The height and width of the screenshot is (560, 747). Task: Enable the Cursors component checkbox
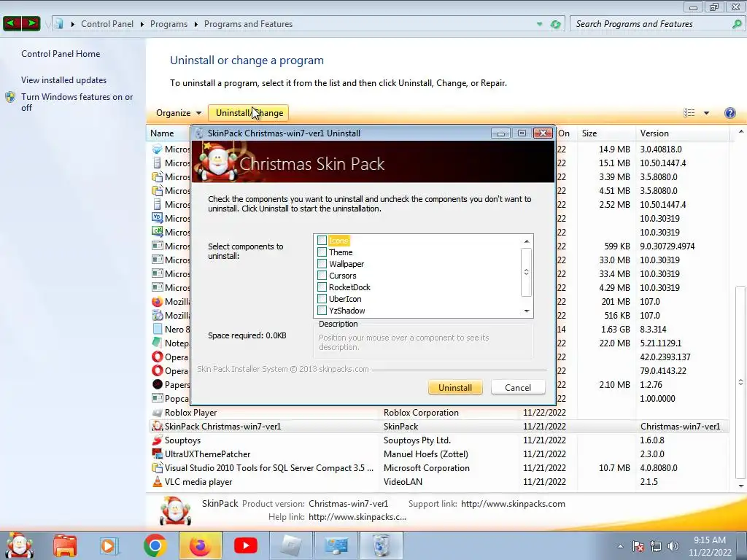pyautogui.click(x=322, y=275)
